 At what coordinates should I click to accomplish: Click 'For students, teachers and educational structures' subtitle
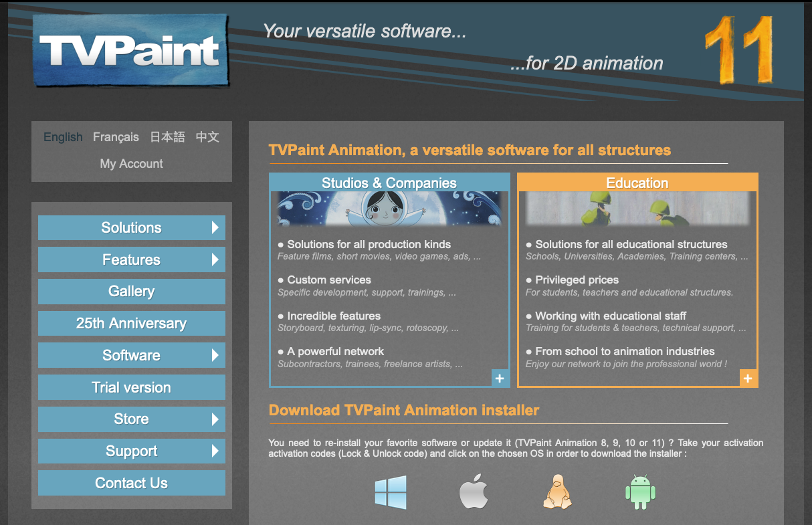629,292
